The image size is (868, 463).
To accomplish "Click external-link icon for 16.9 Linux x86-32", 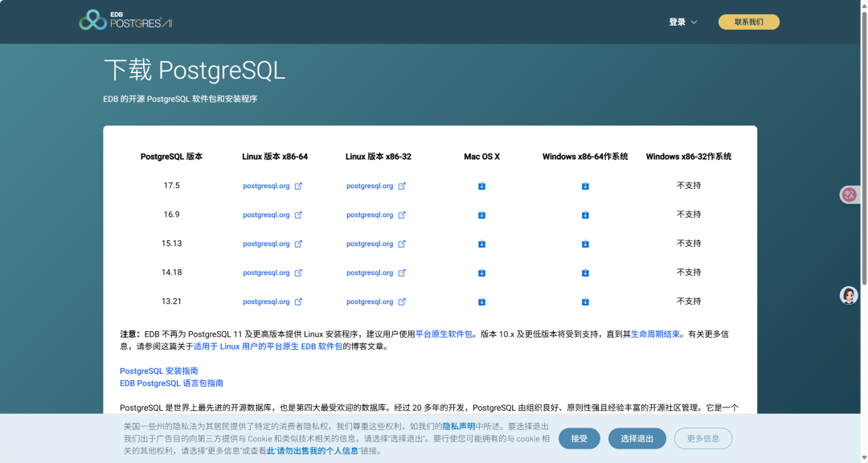I will point(402,215).
